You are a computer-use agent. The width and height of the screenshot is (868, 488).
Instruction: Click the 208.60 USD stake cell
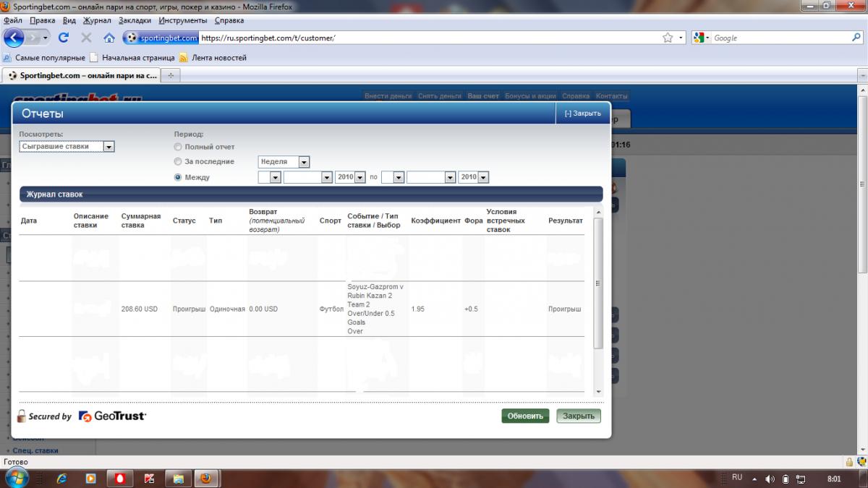pyautogui.click(x=140, y=309)
